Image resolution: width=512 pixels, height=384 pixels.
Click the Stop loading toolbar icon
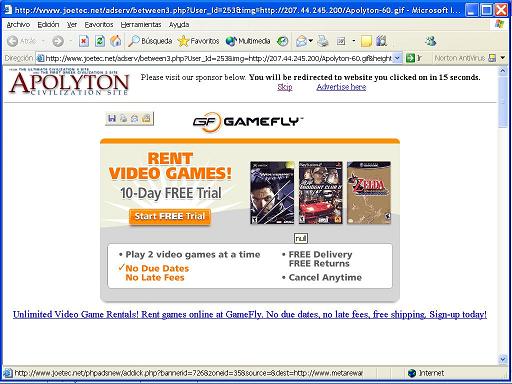[84, 41]
